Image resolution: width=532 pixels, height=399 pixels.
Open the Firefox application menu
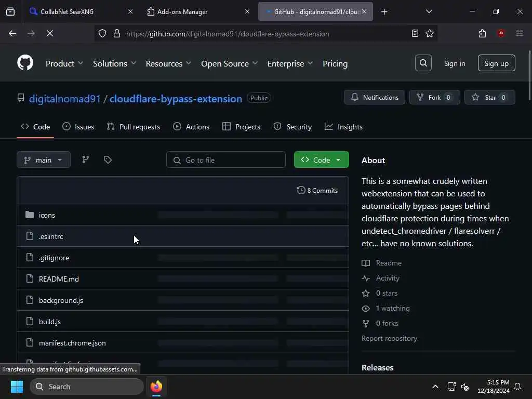pyautogui.click(x=519, y=33)
